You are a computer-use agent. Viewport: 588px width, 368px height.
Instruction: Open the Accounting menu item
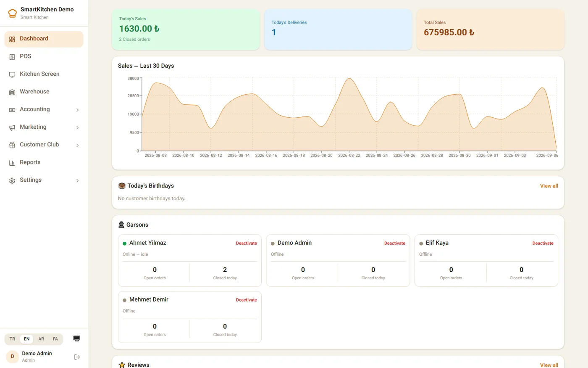pyautogui.click(x=44, y=110)
